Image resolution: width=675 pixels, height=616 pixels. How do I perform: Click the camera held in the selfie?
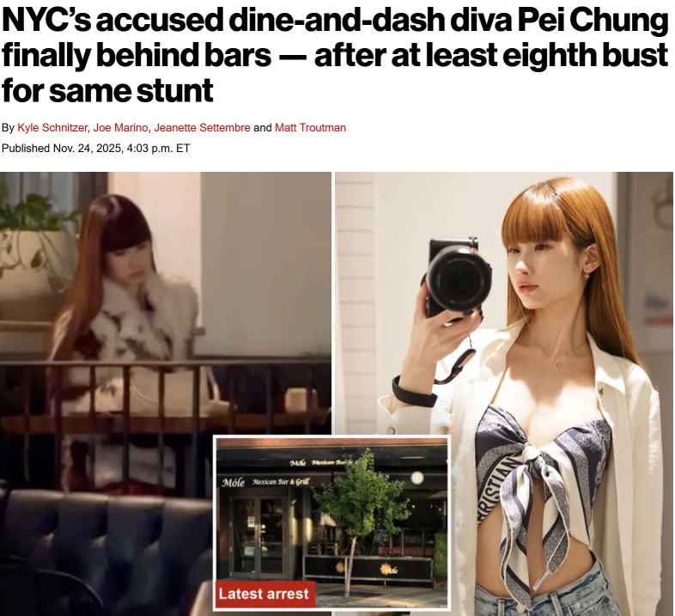459,278
